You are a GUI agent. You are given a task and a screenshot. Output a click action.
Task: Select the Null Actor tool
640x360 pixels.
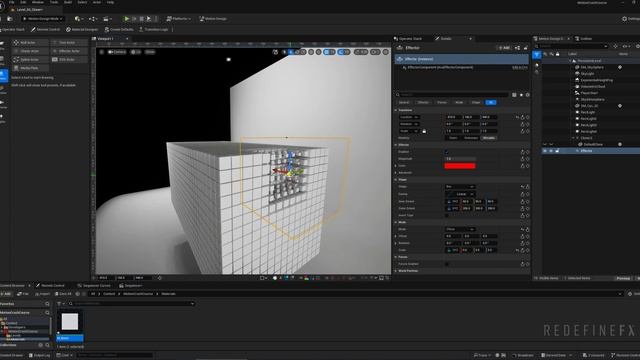pyautogui.click(x=29, y=42)
